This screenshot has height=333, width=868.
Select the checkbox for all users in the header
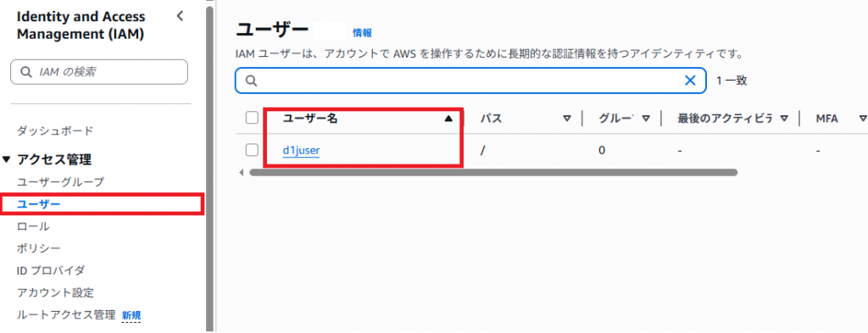(252, 118)
